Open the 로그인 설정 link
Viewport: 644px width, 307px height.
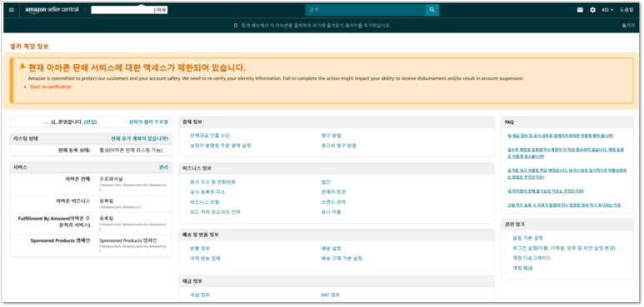pos(563,248)
